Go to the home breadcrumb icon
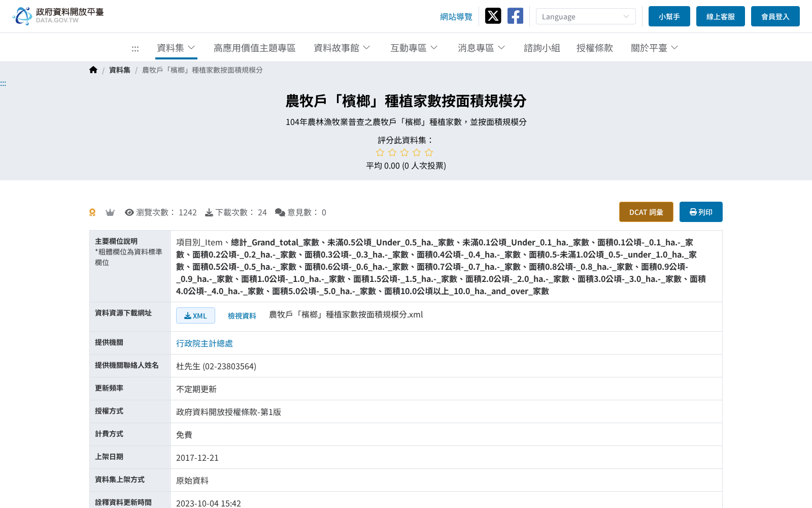The image size is (812, 508). pyautogui.click(x=93, y=70)
